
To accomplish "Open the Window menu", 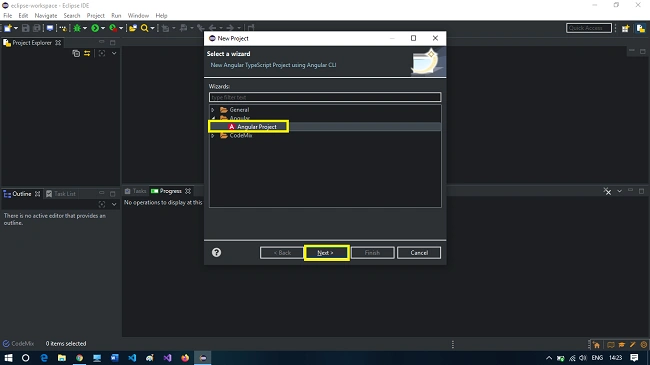I will 138,15.
